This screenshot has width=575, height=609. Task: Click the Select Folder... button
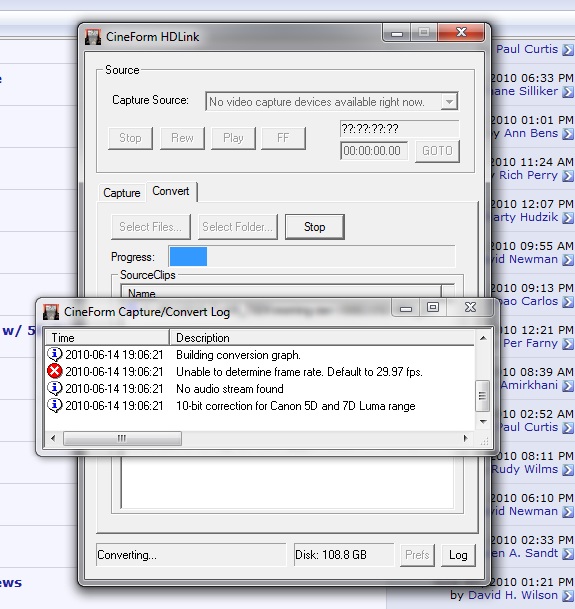238,227
